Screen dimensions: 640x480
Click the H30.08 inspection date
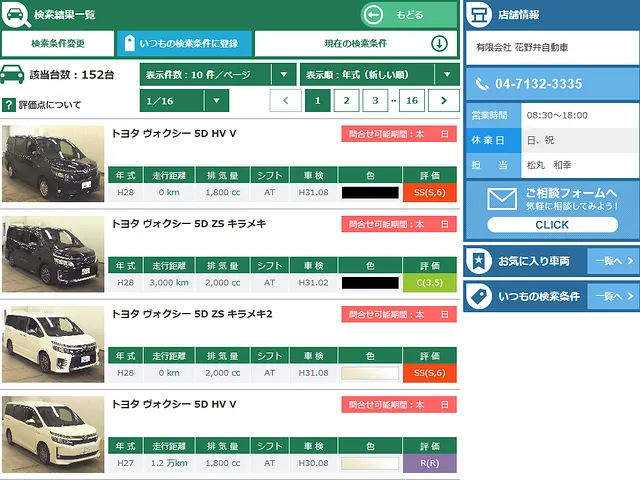coord(313,463)
